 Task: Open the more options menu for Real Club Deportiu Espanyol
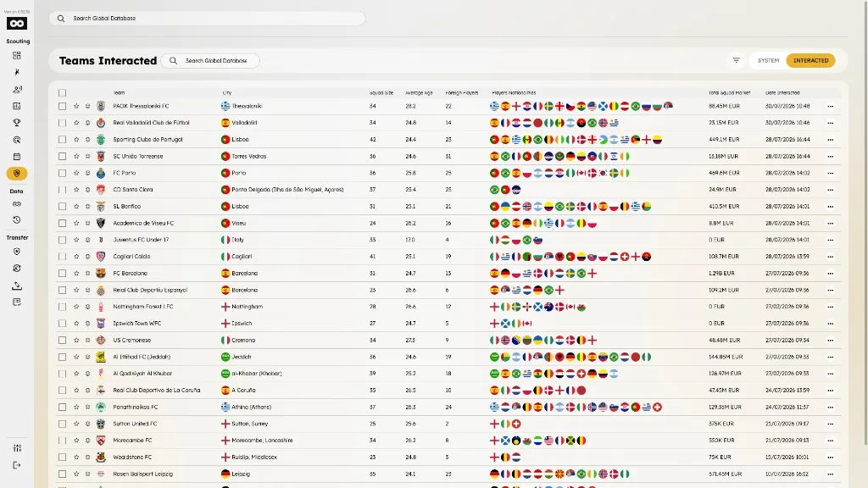[x=831, y=290]
